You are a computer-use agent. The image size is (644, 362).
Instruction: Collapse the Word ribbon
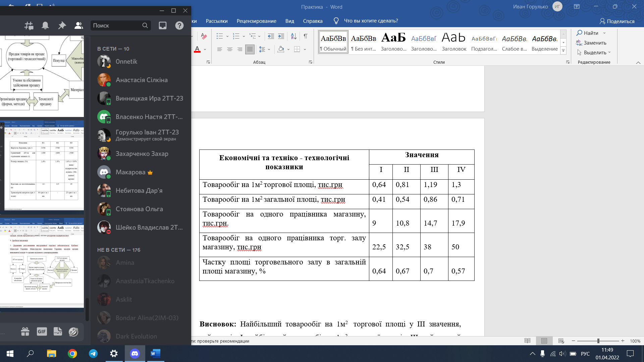pos(638,63)
